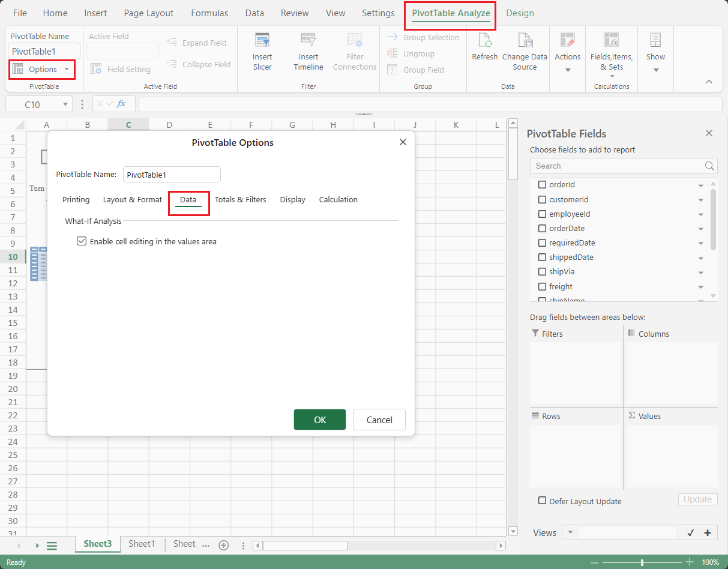Open the Views dropdown
Image resolution: width=728 pixels, height=569 pixels.
tap(570, 532)
